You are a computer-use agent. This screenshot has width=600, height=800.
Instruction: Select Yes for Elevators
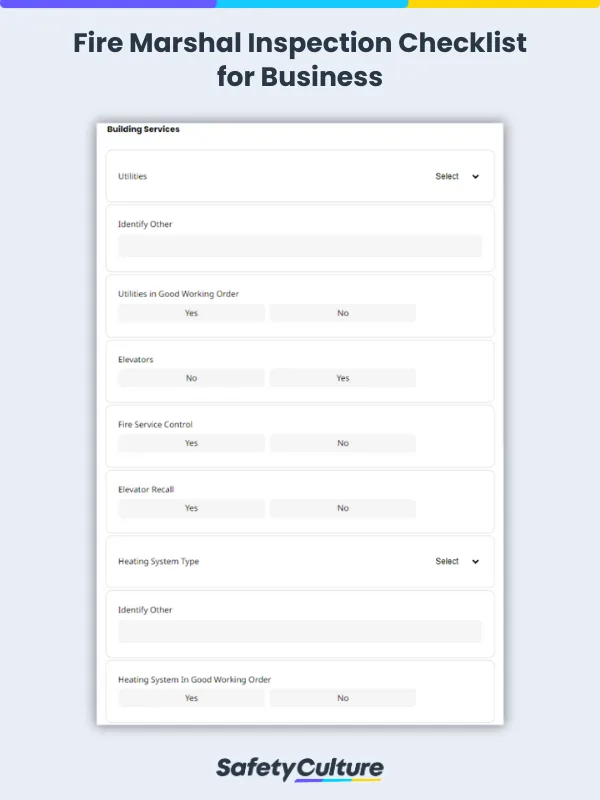[342, 378]
